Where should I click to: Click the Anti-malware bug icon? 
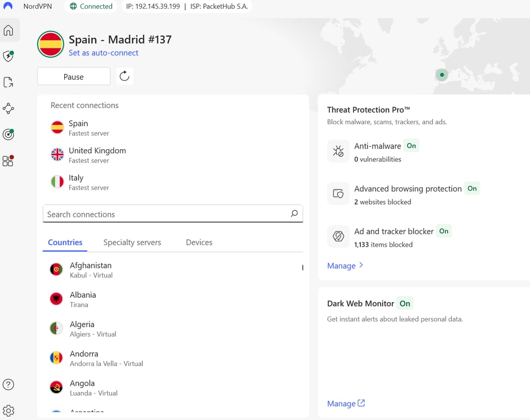(x=338, y=151)
